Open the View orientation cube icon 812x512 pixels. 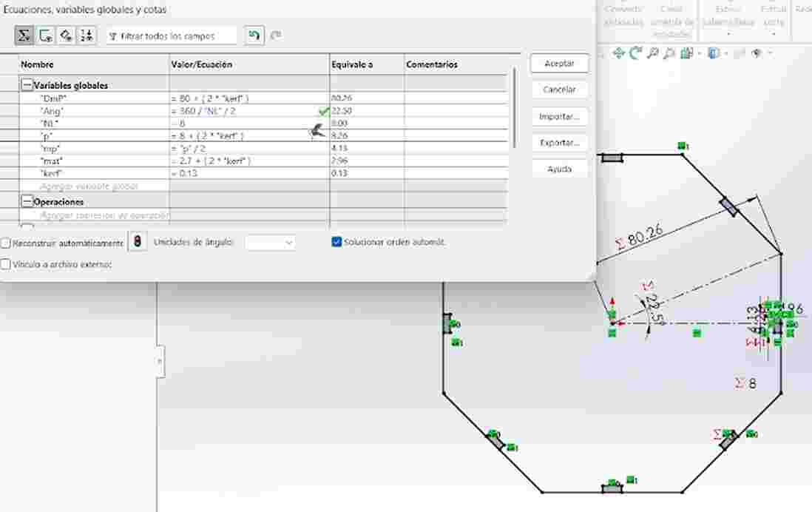687,53
